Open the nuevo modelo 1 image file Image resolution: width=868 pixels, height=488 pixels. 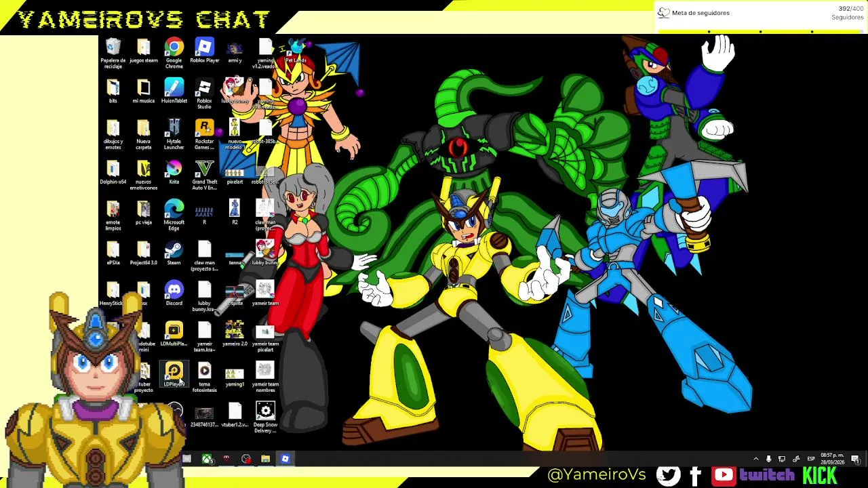[235, 134]
